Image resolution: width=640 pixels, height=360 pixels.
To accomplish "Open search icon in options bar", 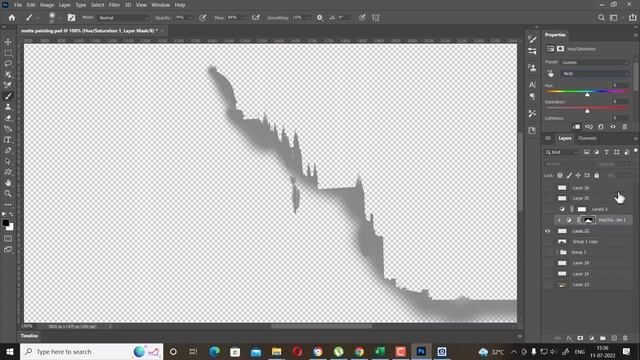I will click(601, 18).
